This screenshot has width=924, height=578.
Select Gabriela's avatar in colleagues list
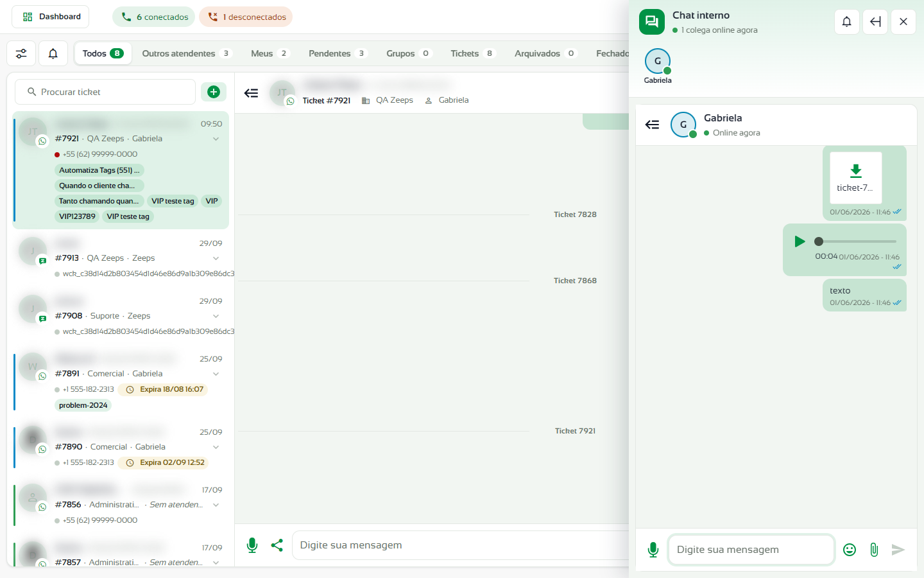click(658, 62)
